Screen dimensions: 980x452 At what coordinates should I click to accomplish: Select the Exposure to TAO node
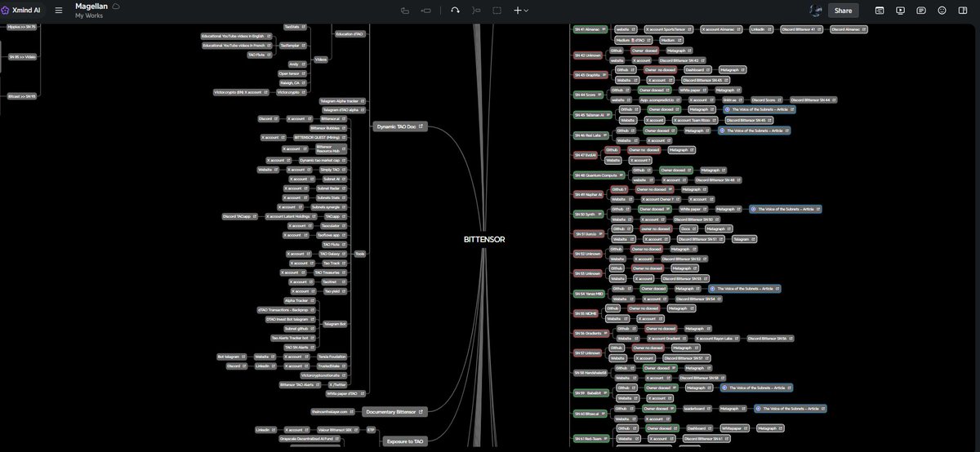click(x=404, y=441)
